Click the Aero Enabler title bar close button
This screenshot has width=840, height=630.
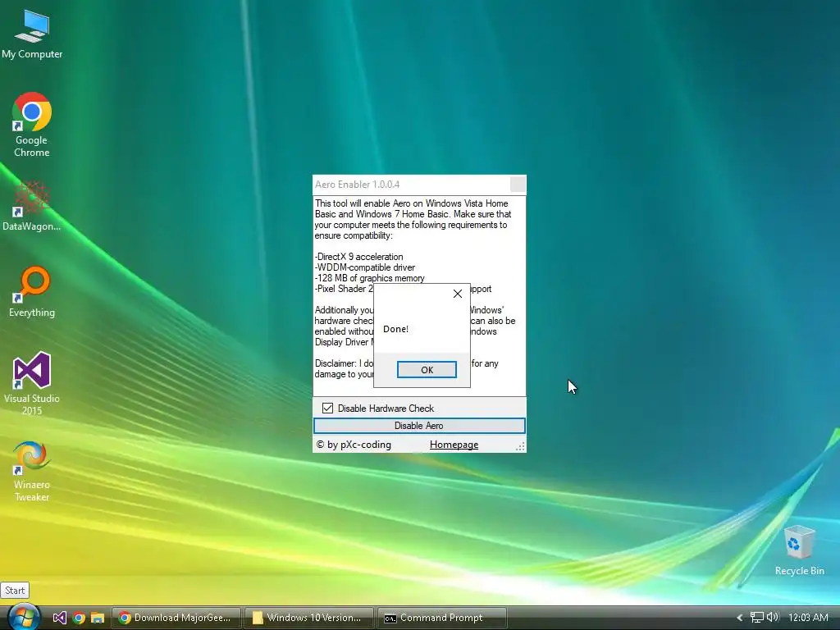coord(518,185)
